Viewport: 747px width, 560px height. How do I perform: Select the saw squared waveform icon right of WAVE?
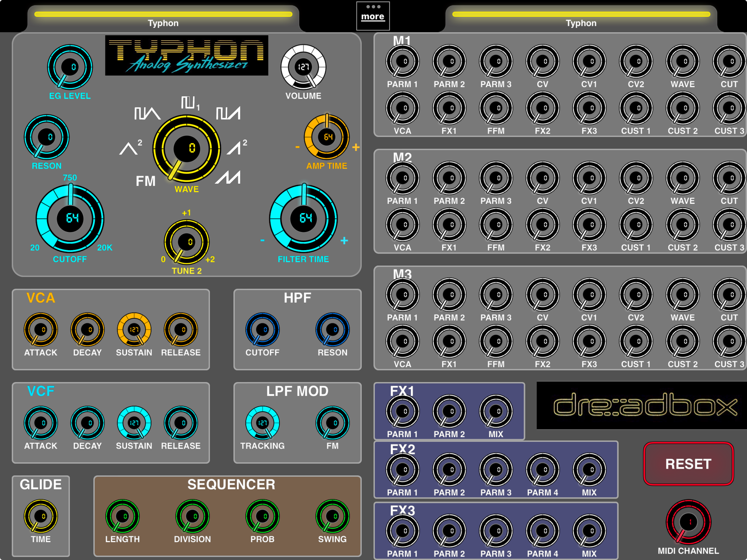[x=236, y=147]
